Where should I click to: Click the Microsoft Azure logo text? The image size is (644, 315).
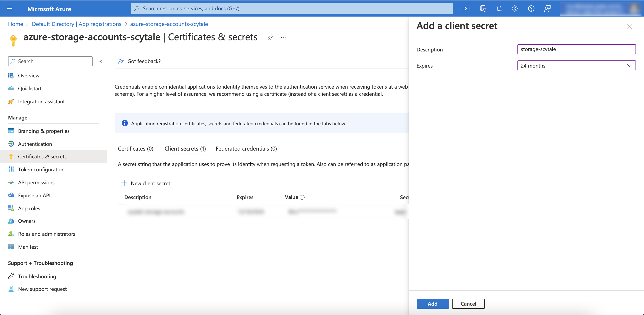[49, 9]
